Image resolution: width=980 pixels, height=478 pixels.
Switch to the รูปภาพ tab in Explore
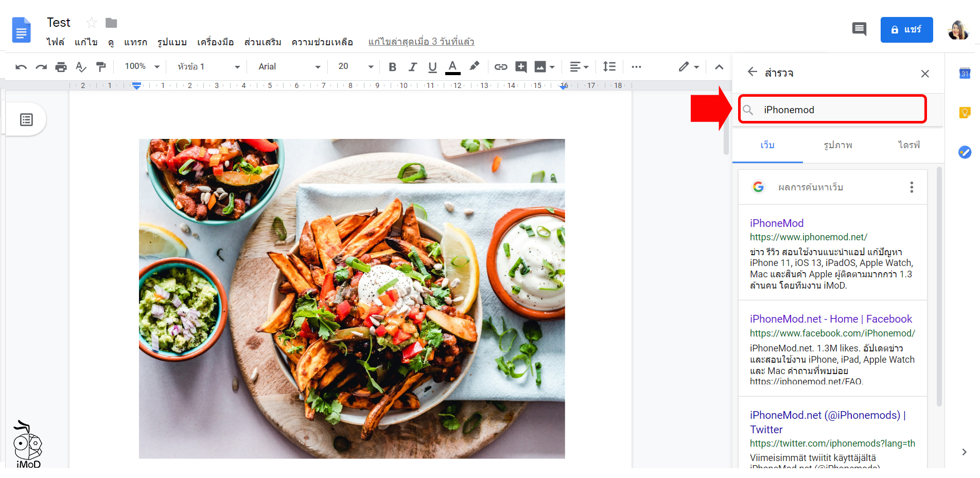coord(837,145)
